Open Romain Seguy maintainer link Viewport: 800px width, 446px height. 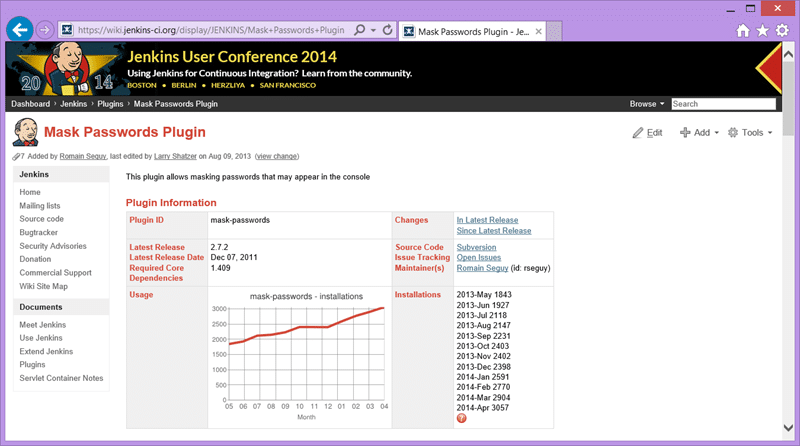(482, 268)
